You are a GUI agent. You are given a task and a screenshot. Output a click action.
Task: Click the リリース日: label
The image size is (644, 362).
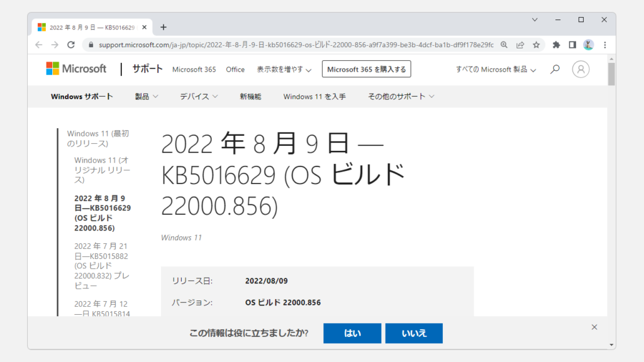tap(192, 281)
